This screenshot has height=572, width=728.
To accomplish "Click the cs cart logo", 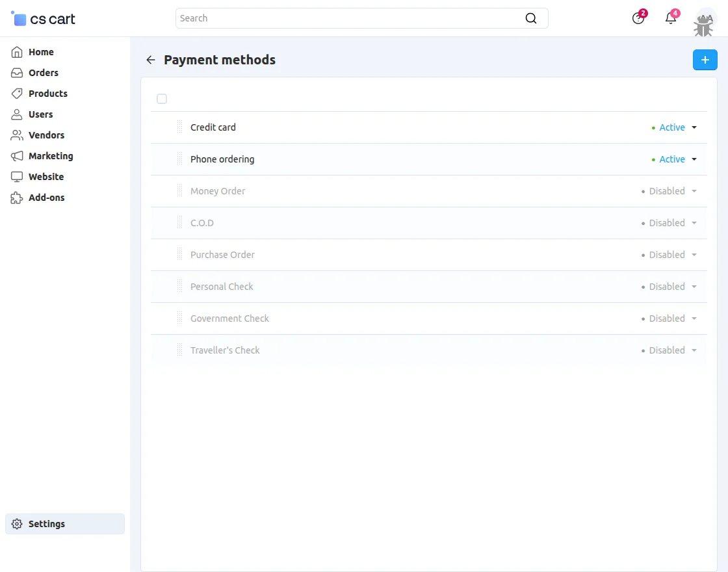I will tap(44, 19).
